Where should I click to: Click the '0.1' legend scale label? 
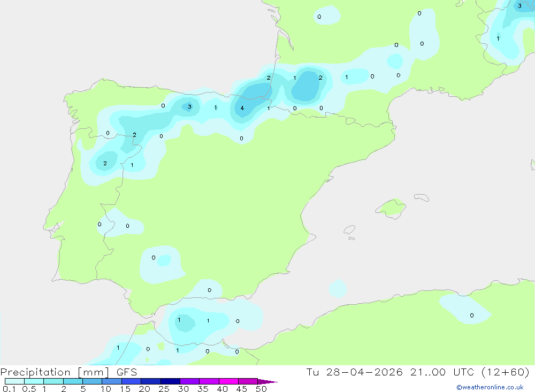pos(9,389)
